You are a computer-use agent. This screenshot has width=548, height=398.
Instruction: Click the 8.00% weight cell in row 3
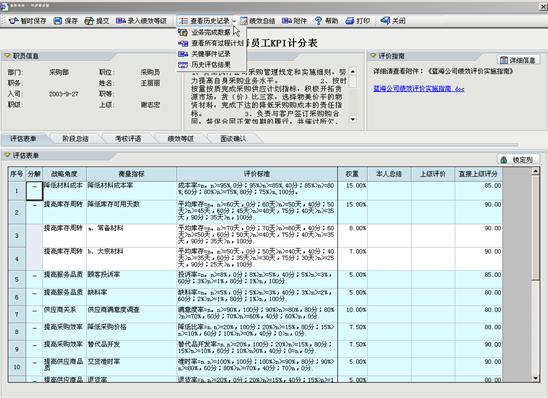click(352, 236)
